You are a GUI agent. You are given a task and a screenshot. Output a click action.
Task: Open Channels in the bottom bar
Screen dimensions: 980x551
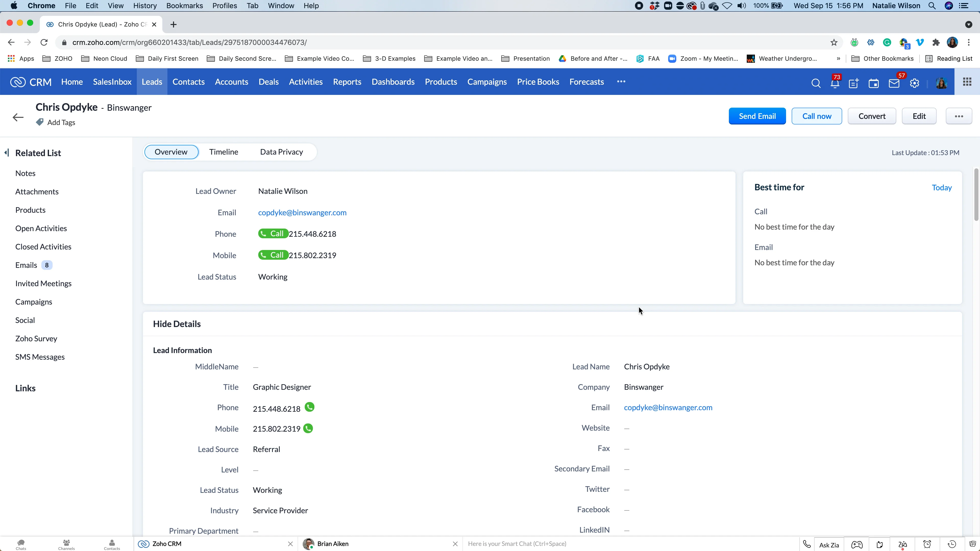(x=66, y=544)
